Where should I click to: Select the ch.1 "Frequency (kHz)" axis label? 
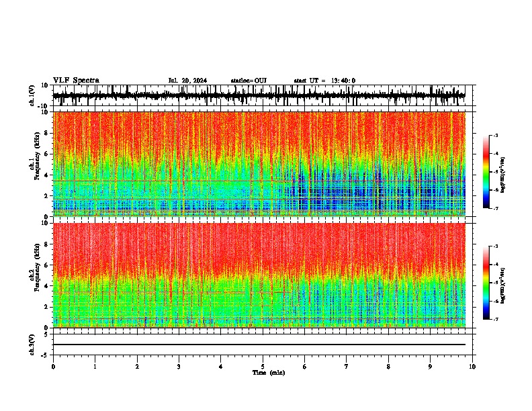coord(38,156)
